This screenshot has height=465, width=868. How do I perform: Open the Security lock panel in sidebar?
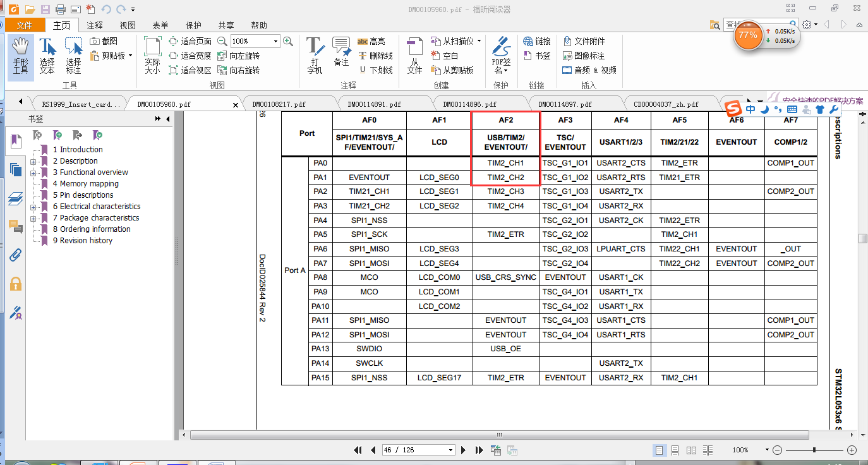click(x=16, y=284)
